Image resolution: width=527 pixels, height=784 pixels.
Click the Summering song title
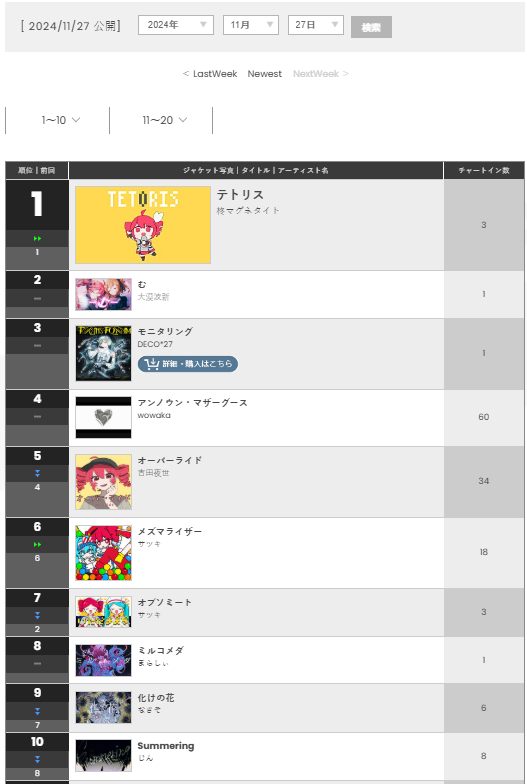pos(166,746)
